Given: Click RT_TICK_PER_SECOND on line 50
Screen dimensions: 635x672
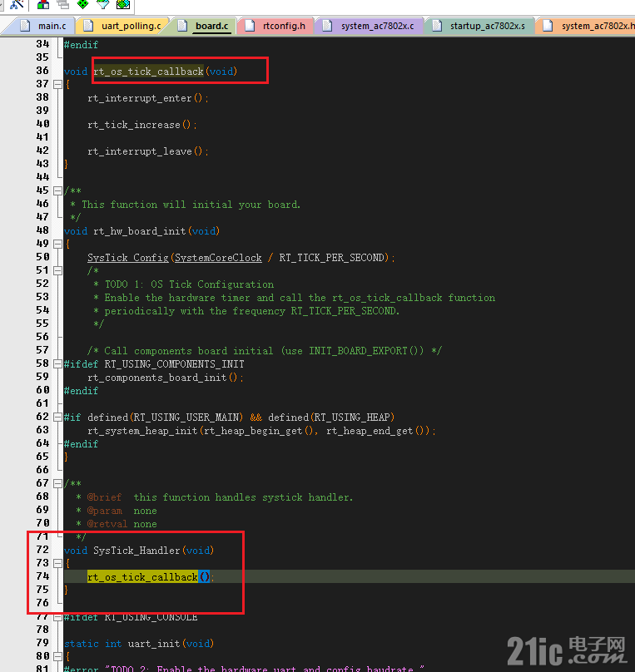Looking at the screenshot, I should point(331,258).
